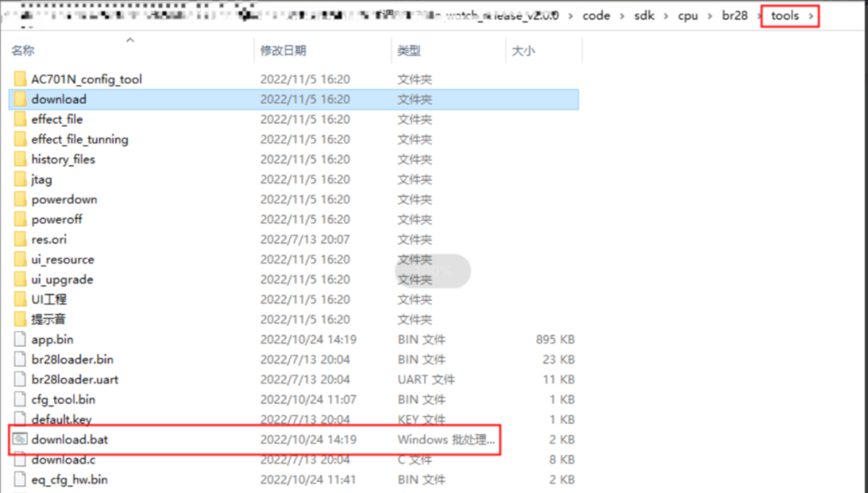Image resolution: width=868 pixels, height=493 pixels.
Task: Expand the chevron after tools breadcrumb
Action: tap(811, 16)
